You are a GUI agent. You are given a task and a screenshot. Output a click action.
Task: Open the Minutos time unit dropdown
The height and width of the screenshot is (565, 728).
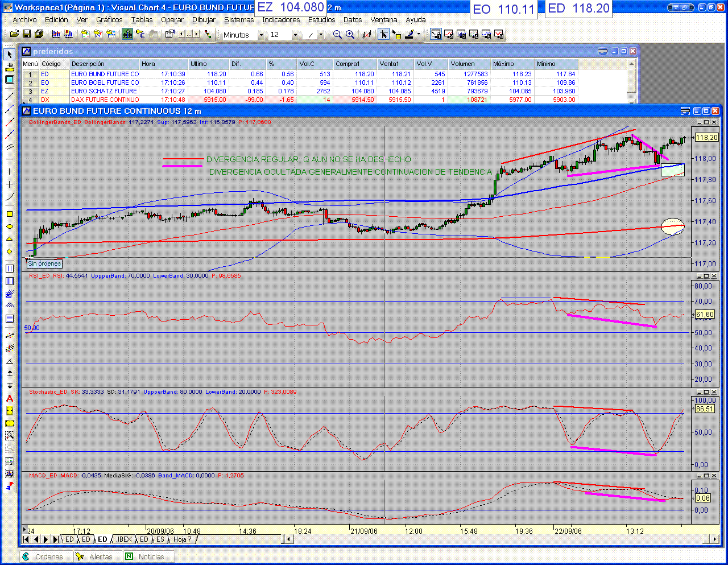[x=261, y=35]
